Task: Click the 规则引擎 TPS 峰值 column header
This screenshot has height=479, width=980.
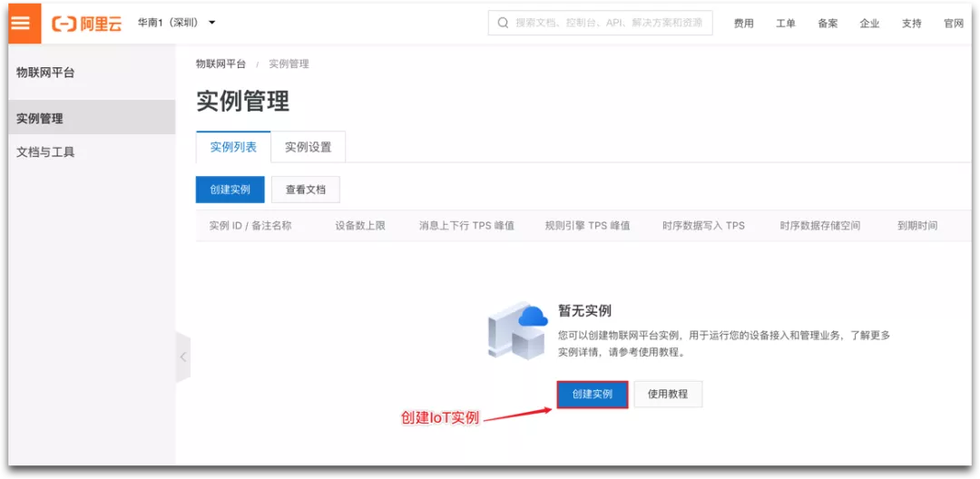Action: 587,226
